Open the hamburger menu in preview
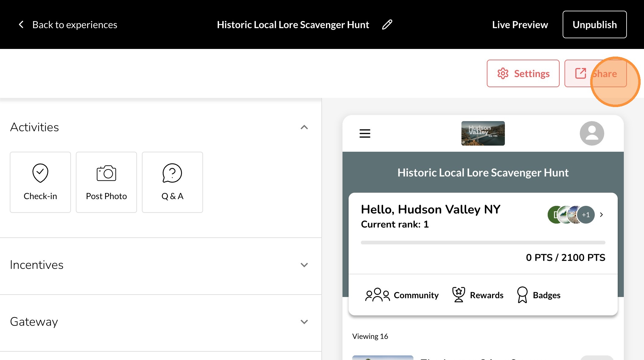Image resolution: width=644 pixels, height=360 pixels. 365,133
